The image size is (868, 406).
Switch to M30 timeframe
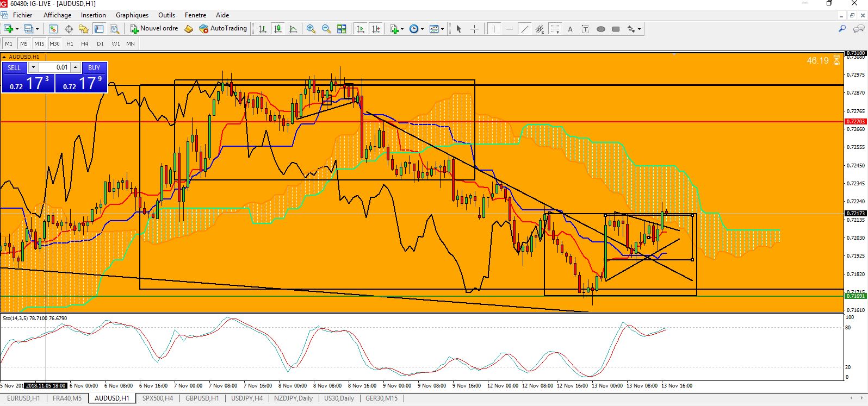point(54,43)
